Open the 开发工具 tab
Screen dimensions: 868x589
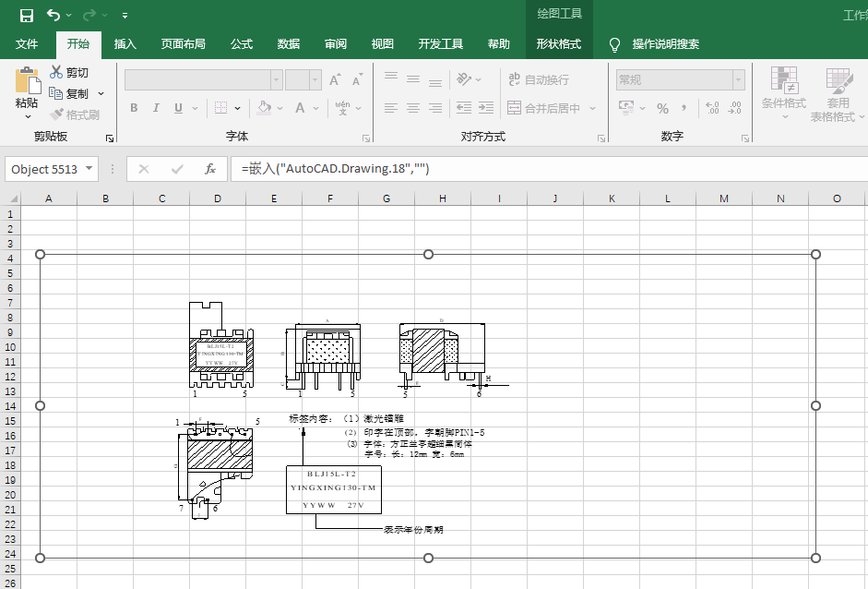tap(441, 43)
